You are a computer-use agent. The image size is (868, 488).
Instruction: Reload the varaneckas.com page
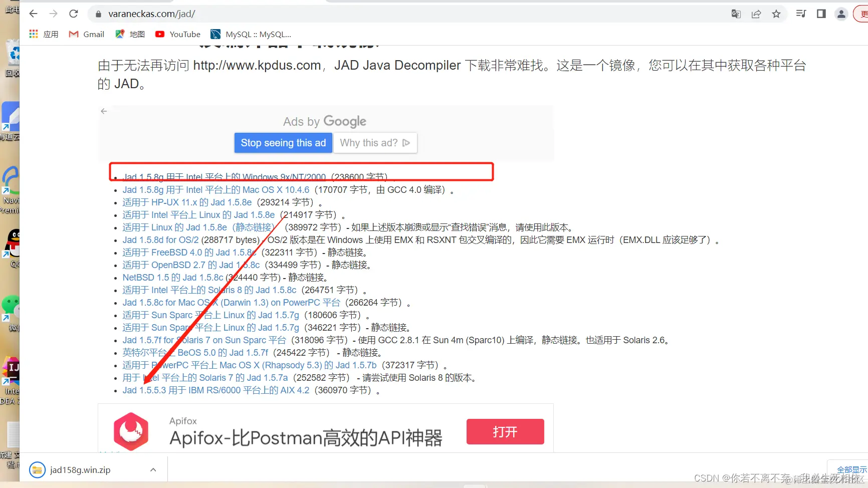coord(73,14)
